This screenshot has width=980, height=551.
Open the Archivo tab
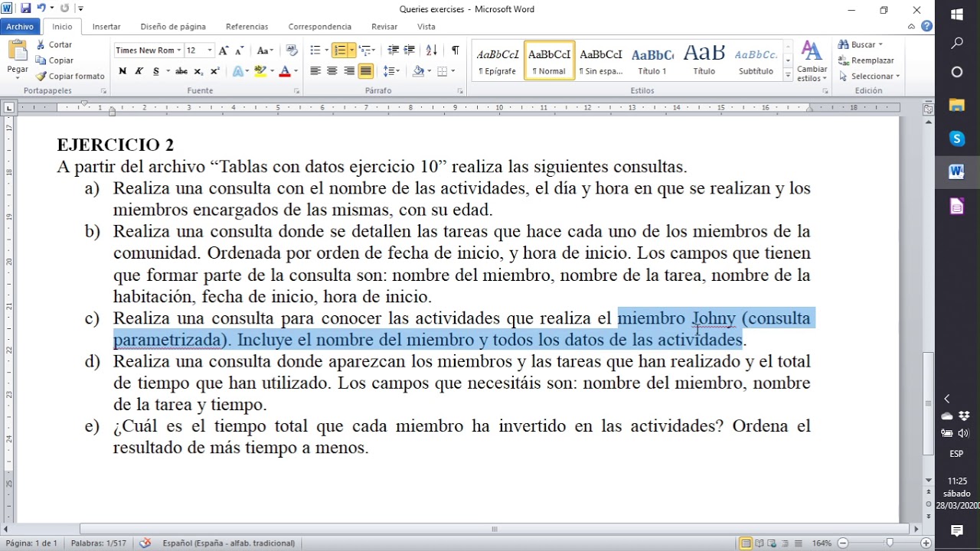(20, 27)
